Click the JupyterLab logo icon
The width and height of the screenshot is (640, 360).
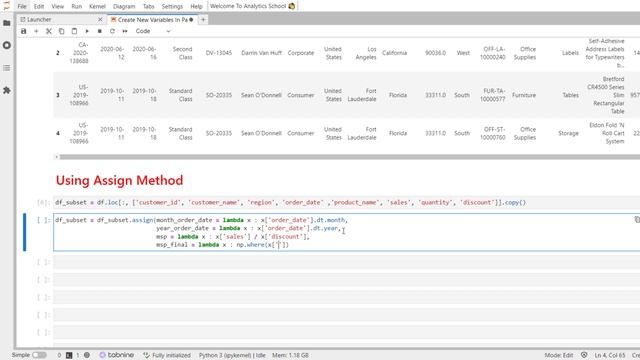6,6
